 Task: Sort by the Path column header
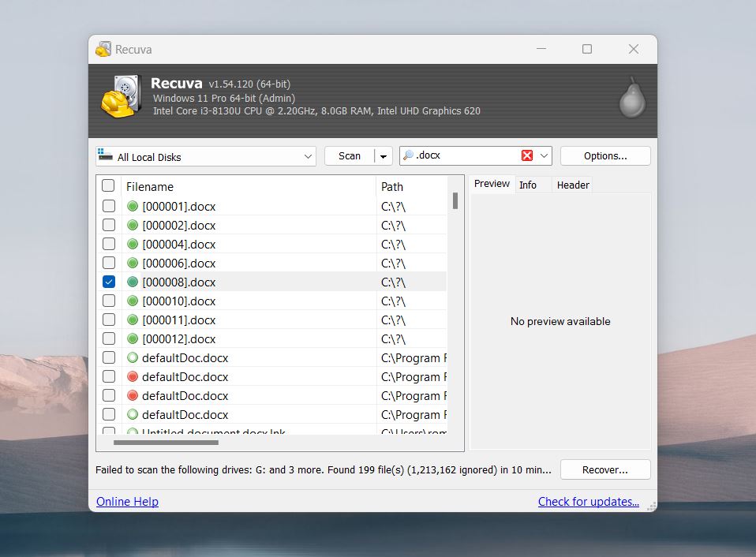pos(412,186)
